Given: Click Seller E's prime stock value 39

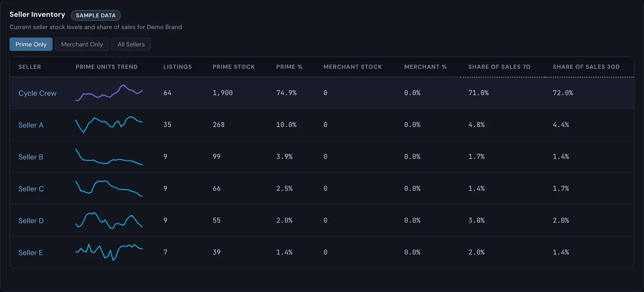Looking at the screenshot, I should point(216,252).
